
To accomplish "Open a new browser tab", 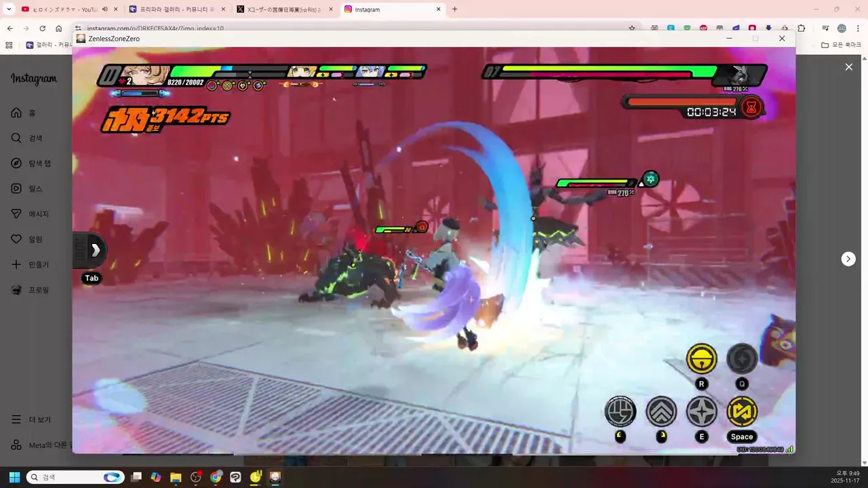I will point(454,9).
